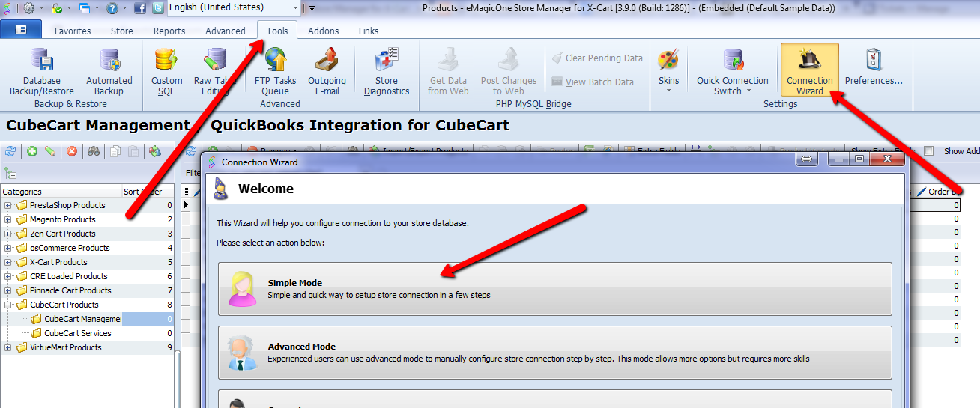
Task: Click the help question mark icon
Action: [x=112, y=8]
